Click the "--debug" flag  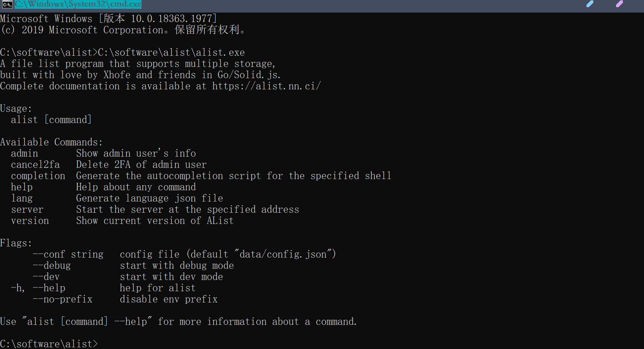(52, 266)
